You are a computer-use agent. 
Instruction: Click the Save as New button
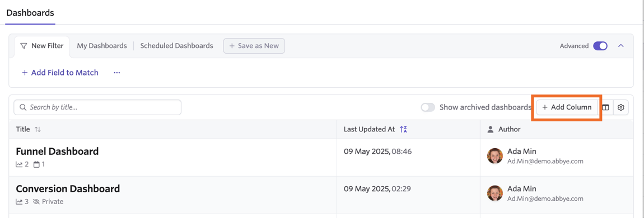pos(254,46)
